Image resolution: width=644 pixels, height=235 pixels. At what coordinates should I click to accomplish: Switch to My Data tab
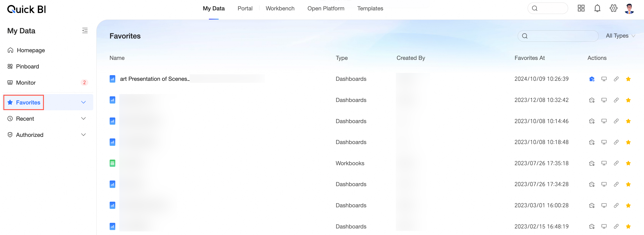[x=214, y=8]
